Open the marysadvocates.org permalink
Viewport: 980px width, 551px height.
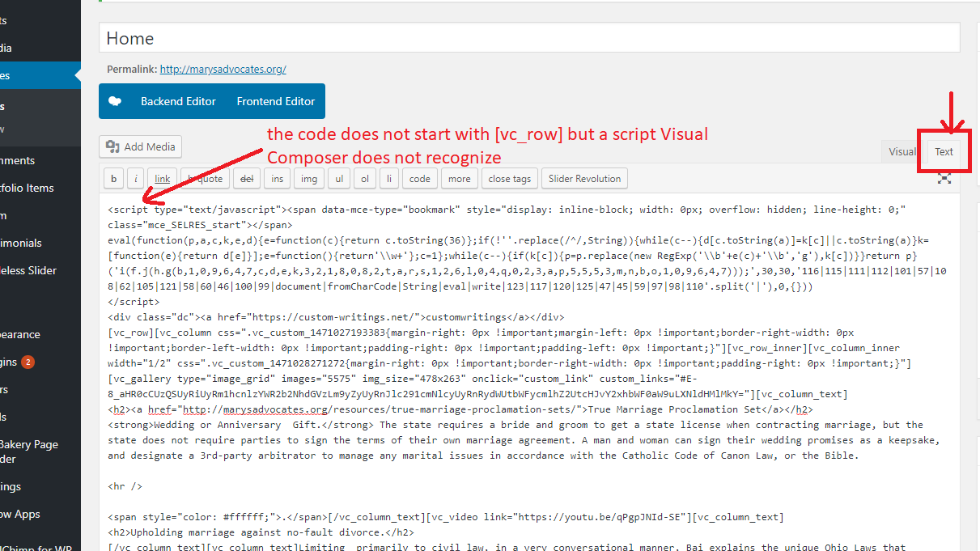point(223,70)
